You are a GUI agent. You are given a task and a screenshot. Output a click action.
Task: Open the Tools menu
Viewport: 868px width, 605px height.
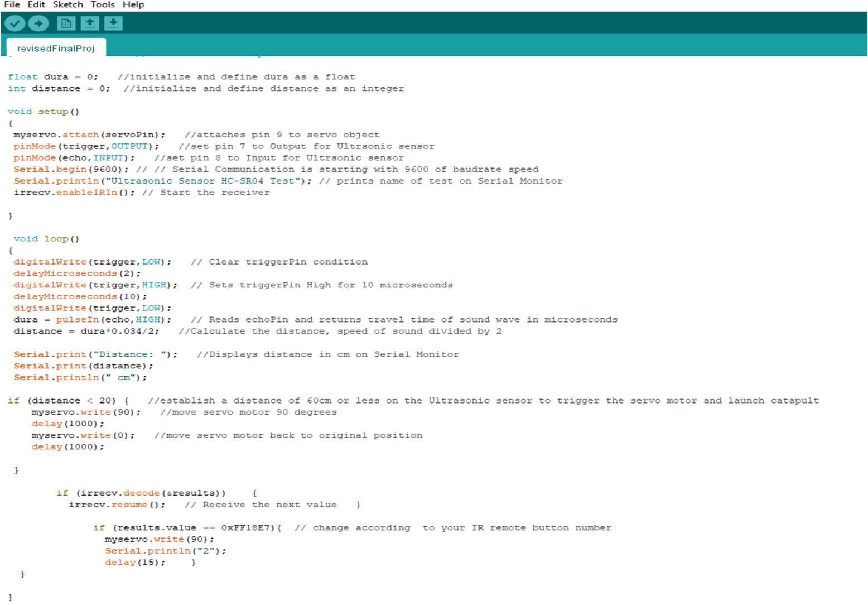click(103, 4)
